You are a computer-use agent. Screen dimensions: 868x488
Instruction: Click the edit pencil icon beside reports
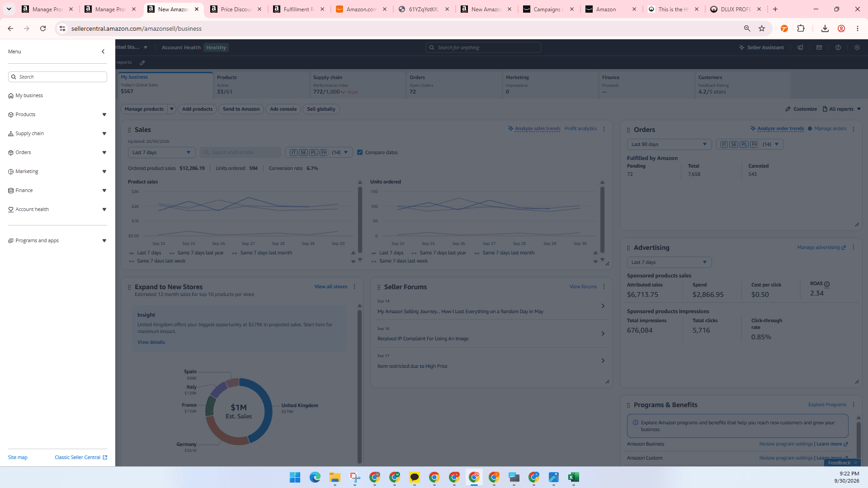[142, 63]
